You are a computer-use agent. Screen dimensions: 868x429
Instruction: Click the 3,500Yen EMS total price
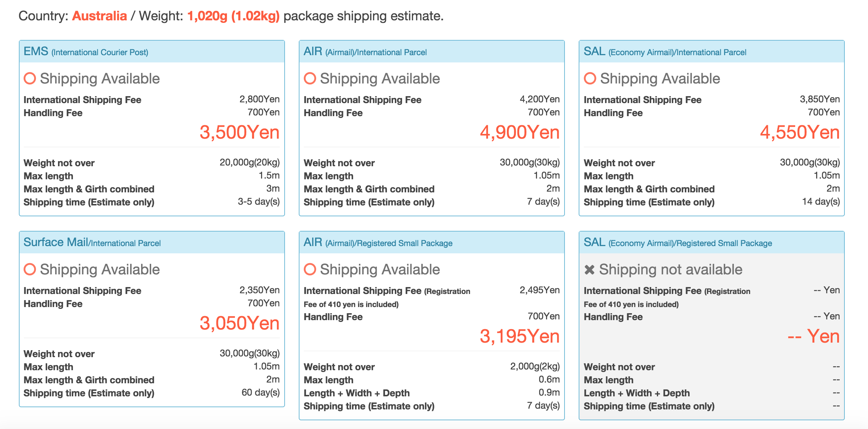(x=240, y=132)
